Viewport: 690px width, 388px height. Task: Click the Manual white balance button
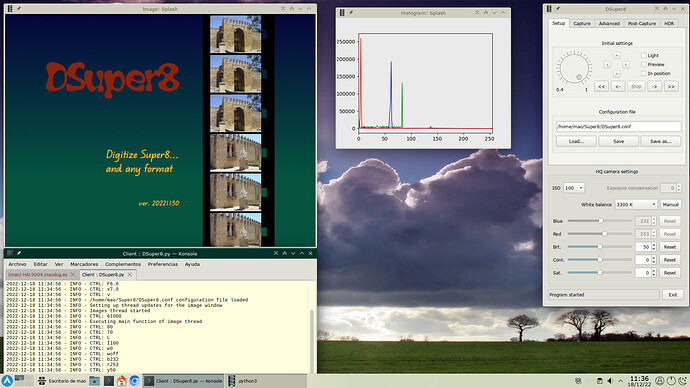click(x=670, y=205)
